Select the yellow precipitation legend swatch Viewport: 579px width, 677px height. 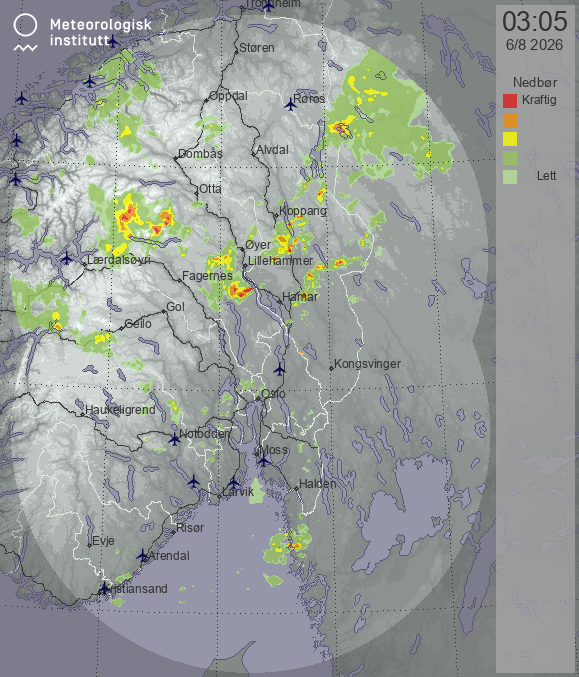coord(510,139)
